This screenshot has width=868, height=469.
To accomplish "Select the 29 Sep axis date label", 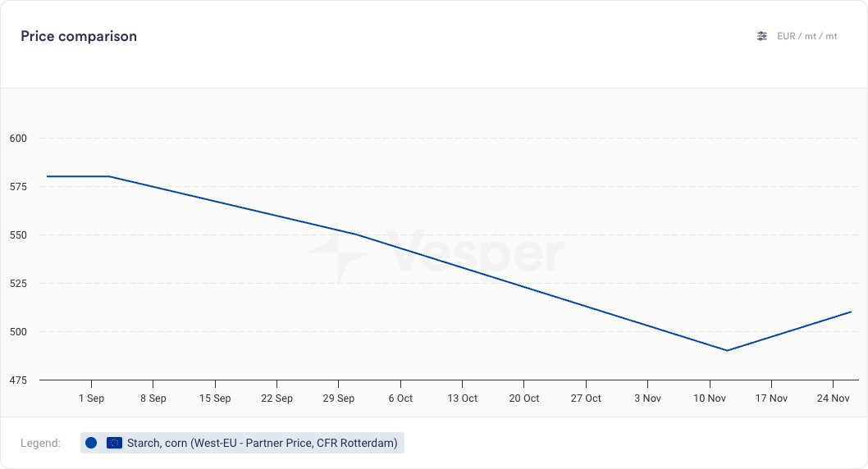I will click(339, 398).
